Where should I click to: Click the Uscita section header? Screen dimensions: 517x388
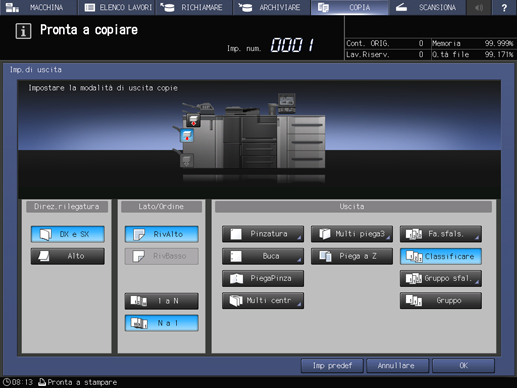(x=353, y=207)
